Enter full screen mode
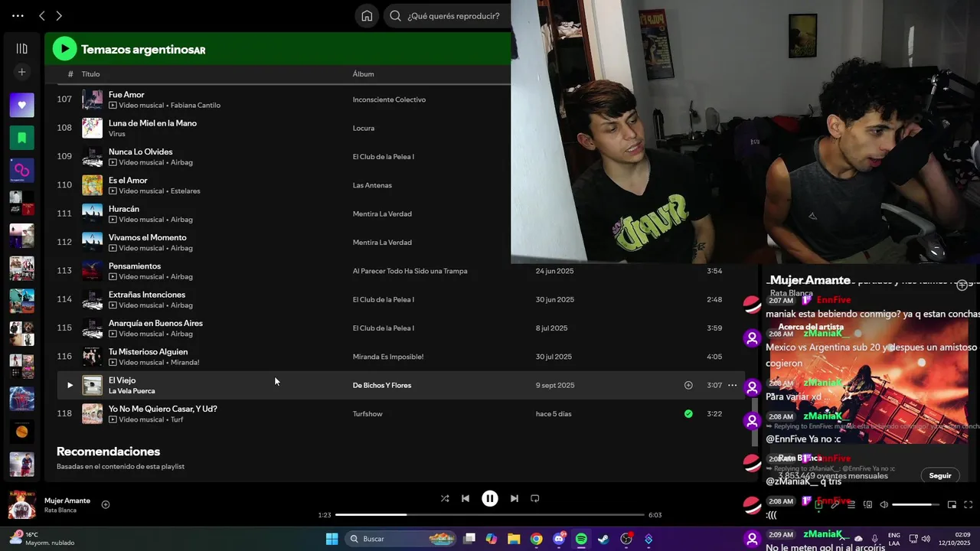This screenshot has width=980, height=551. click(x=968, y=505)
